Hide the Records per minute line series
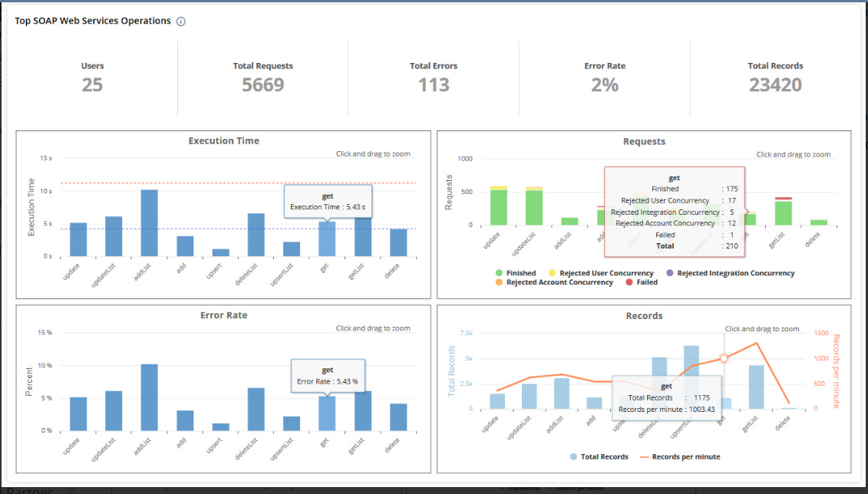868x494 pixels. tap(685, 457)
